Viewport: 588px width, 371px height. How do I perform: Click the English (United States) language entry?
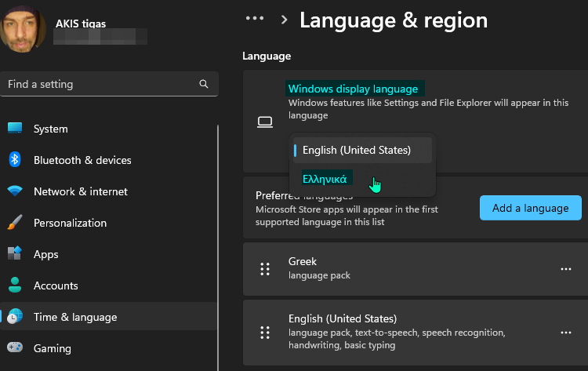(416, 333)
